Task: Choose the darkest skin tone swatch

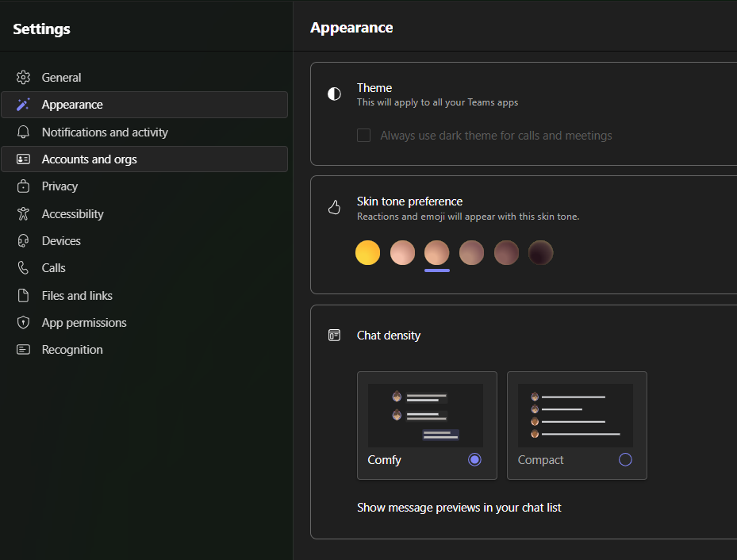Action: point(540,253)
